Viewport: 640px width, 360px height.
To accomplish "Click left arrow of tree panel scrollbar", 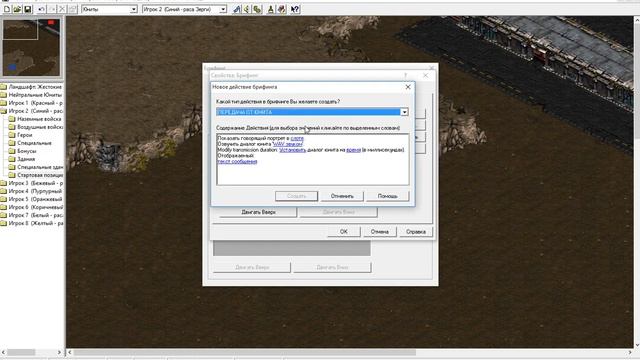I will (4, 352).
